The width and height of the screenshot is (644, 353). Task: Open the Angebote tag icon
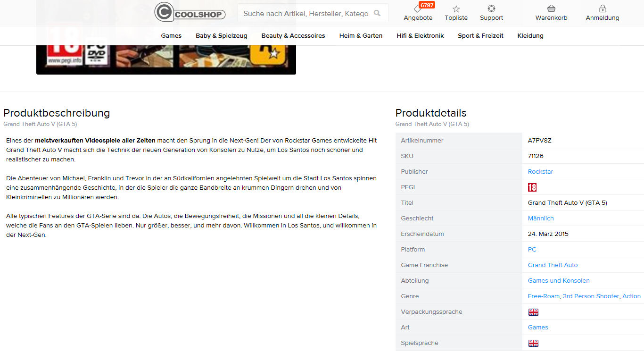point(418,9)
